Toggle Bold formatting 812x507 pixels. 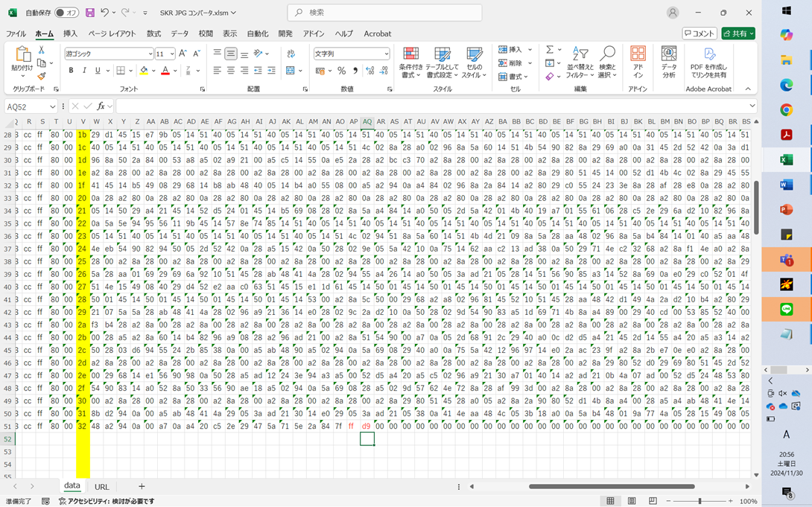click(71, 71)
